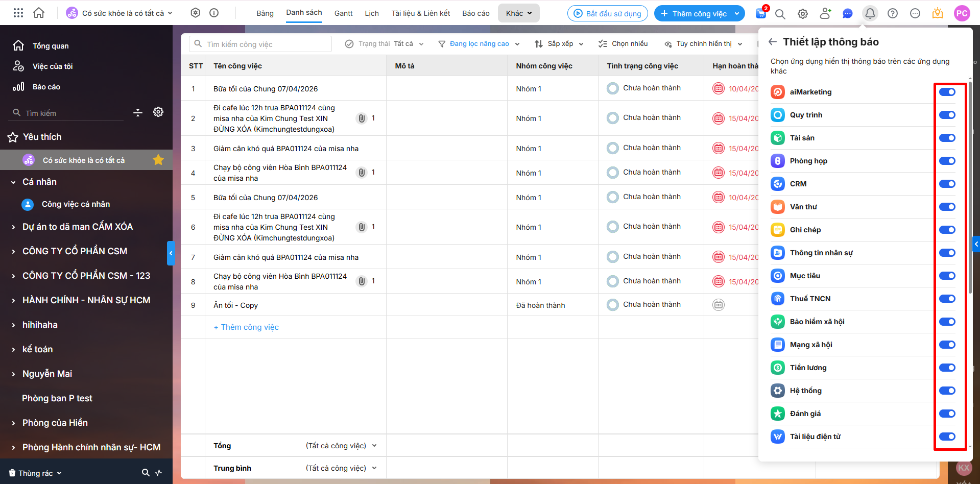This screenshot has height=484, width=980.
Task: Open the Sắp xếp sort dropdown
Action: pyautogui.click(x=559, y=44)
